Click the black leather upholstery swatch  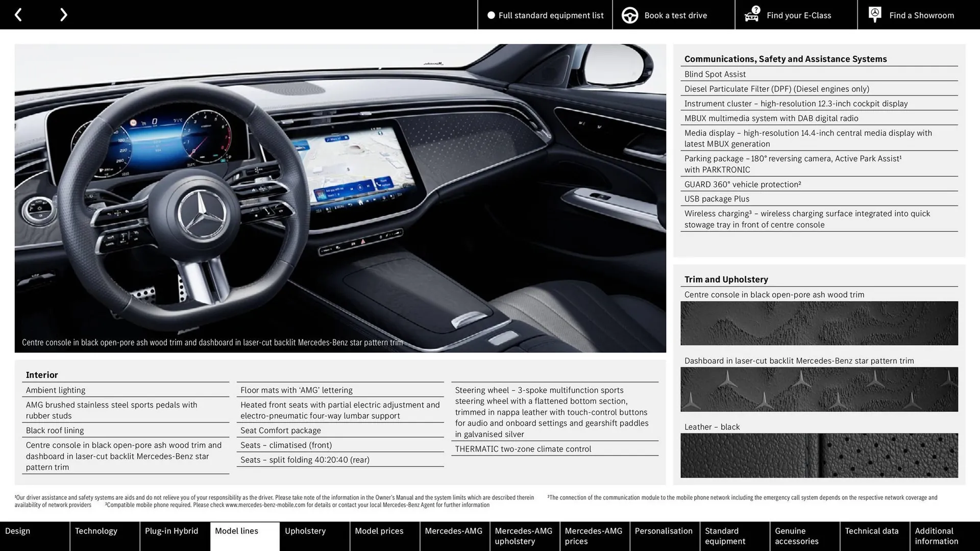[819, 455]
